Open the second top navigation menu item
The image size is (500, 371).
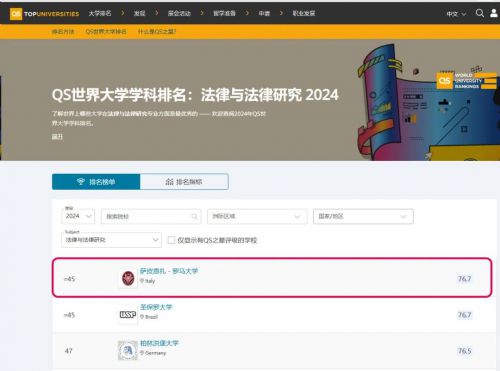139,13
